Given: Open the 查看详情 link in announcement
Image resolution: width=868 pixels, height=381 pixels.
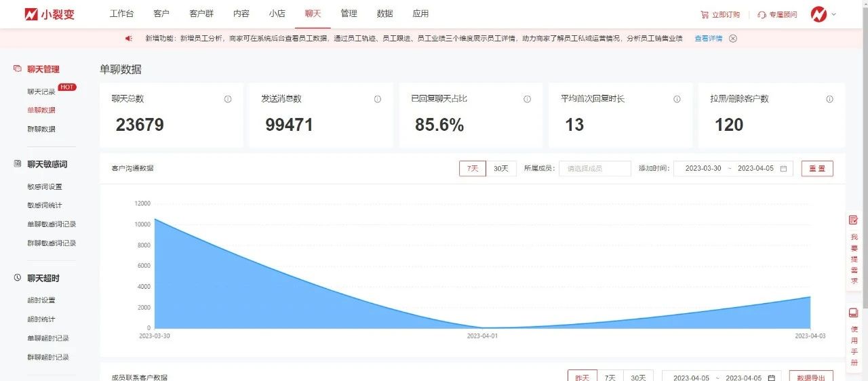Looking at the screenshot, I should pos(708,39).
